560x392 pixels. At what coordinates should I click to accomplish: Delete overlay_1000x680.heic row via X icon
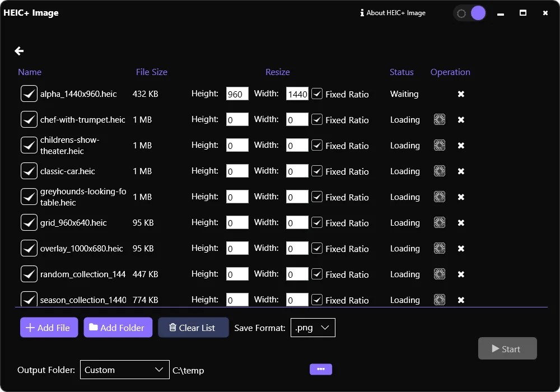point(461,248)
